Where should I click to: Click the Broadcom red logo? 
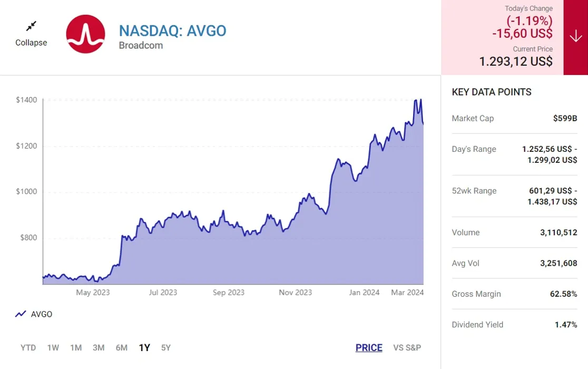pyautogui.click(x=85, y=34)
